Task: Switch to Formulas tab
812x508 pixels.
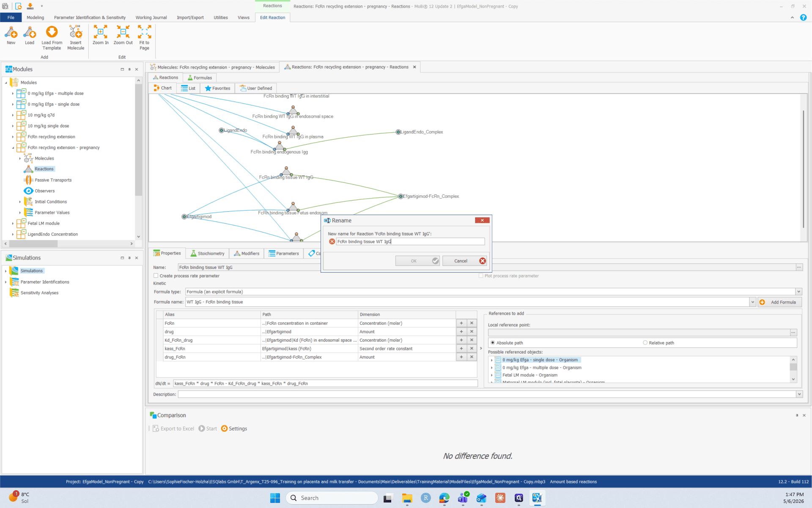Action: [200, 77]
